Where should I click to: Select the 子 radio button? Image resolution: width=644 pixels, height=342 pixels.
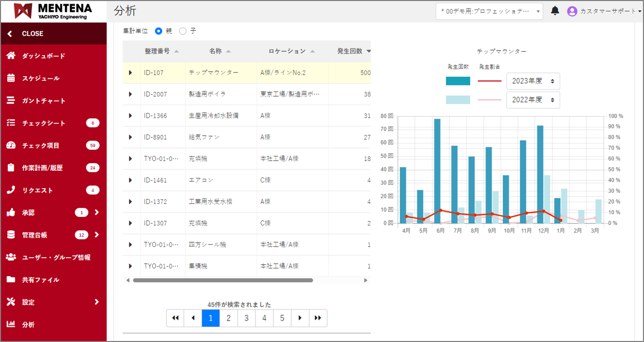[x=182, y=31]
